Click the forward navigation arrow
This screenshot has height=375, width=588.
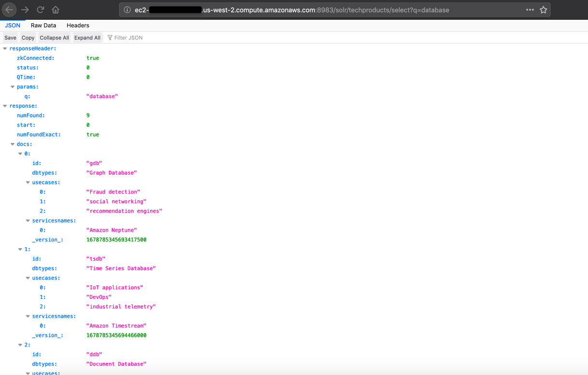pos(26,10)
